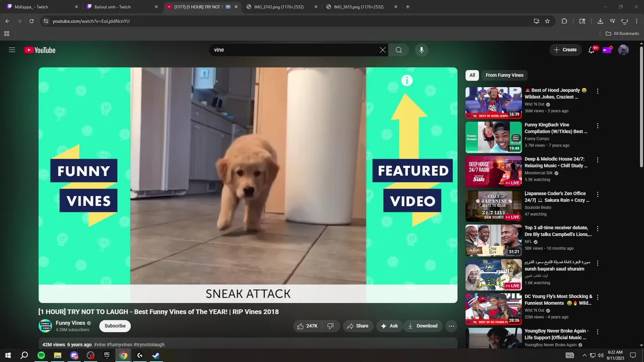The image size is (644, 362).
Task: Open the YouTube notifications bell
Action: tap(592, 50)
